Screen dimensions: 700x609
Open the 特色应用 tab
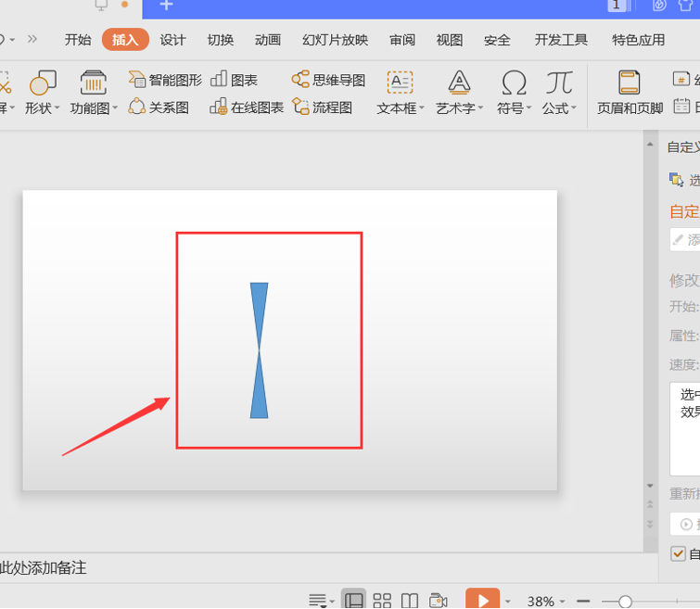(x=639, y=40)
